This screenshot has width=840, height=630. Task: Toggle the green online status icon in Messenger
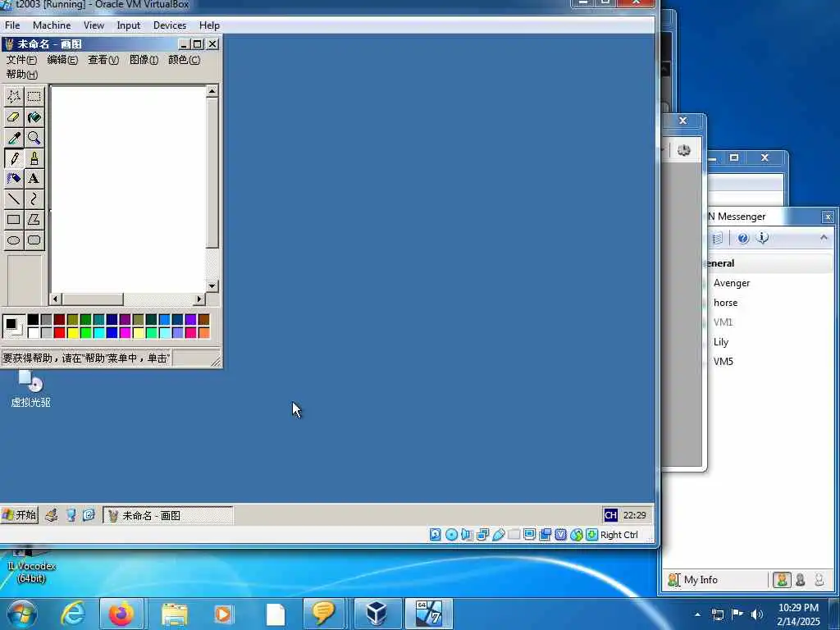[x=782, y=580]
